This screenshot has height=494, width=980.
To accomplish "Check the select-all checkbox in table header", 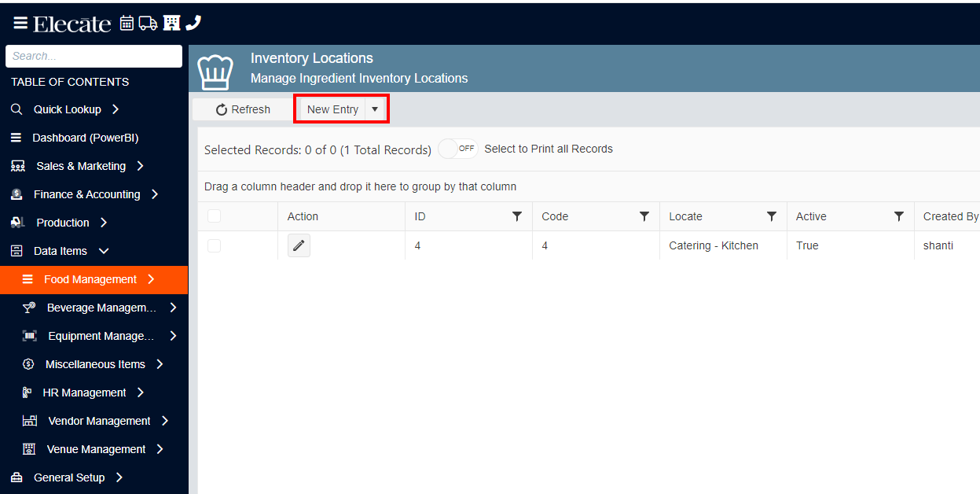I will coord(214,216).
